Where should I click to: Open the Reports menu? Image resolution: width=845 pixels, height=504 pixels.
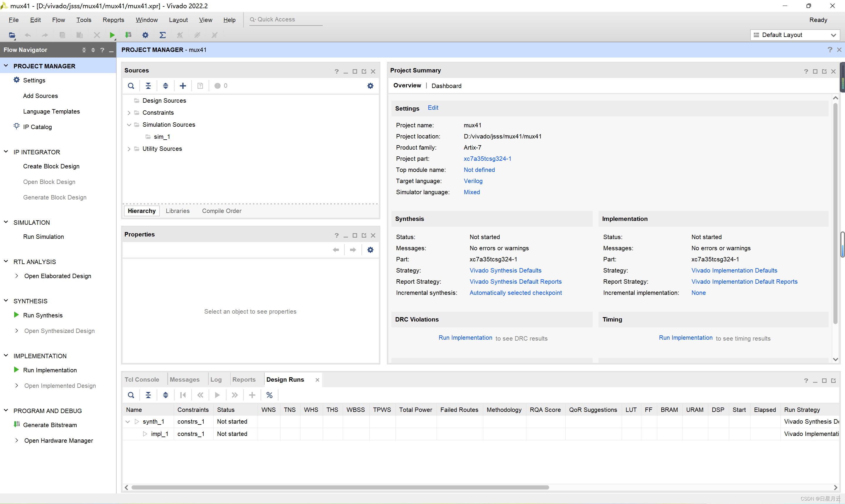click(x=113, y=20)
